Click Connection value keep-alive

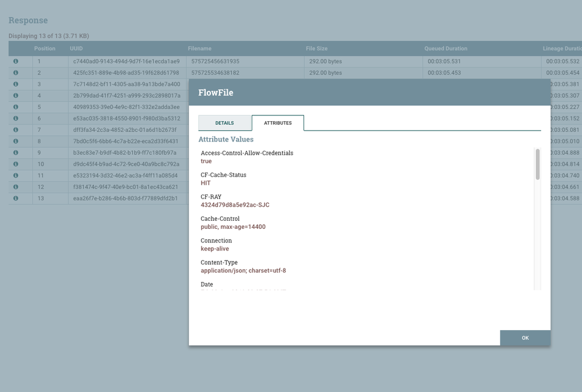coord(215,249)
